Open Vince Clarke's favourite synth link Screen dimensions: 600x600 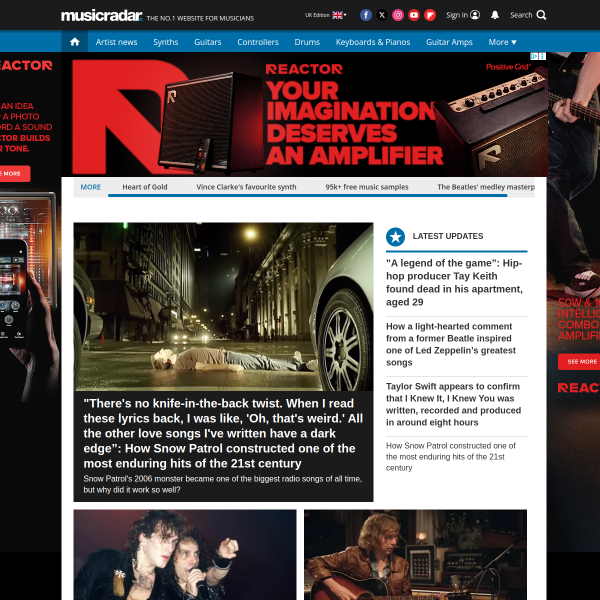pyautogui.click(x=246, y=187)
